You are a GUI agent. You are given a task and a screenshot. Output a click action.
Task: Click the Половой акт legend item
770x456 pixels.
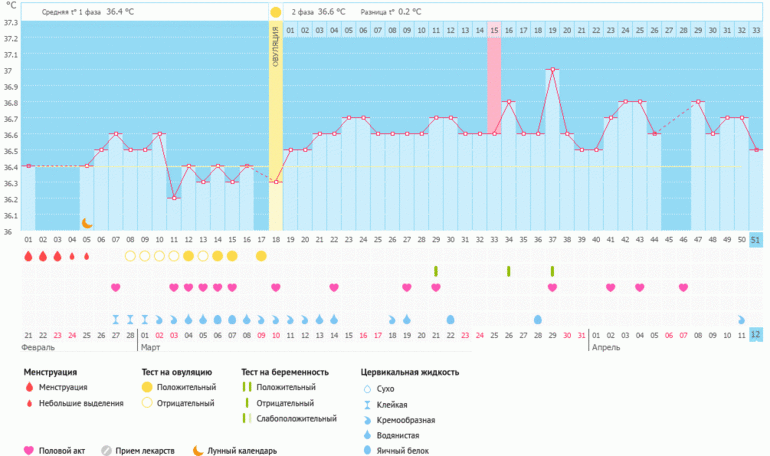point(55,450)
